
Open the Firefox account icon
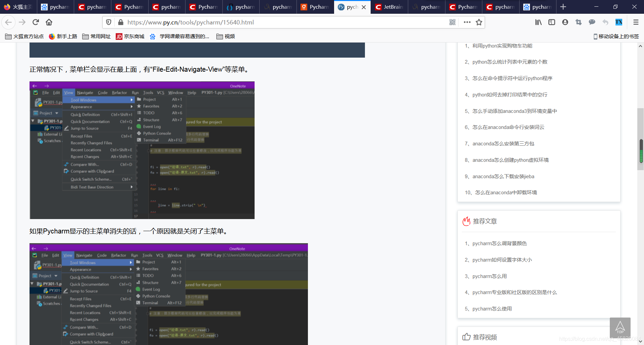(x=565, y=22)
